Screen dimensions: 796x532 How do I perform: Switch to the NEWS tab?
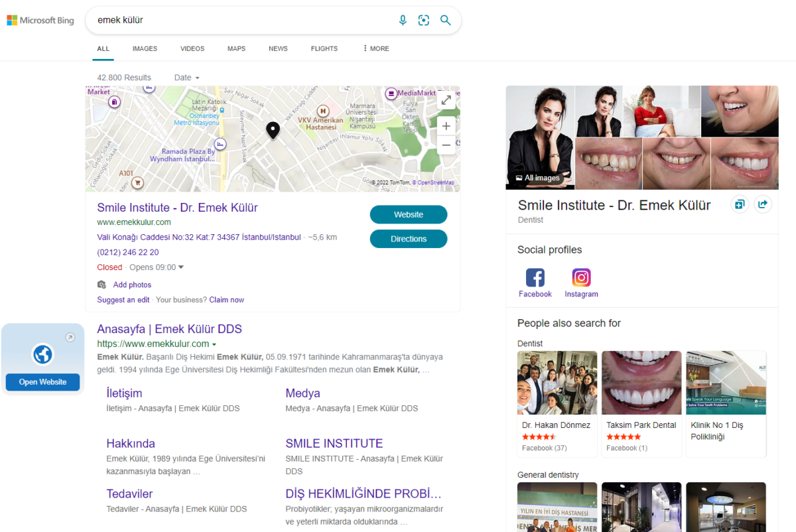point(278,48)
